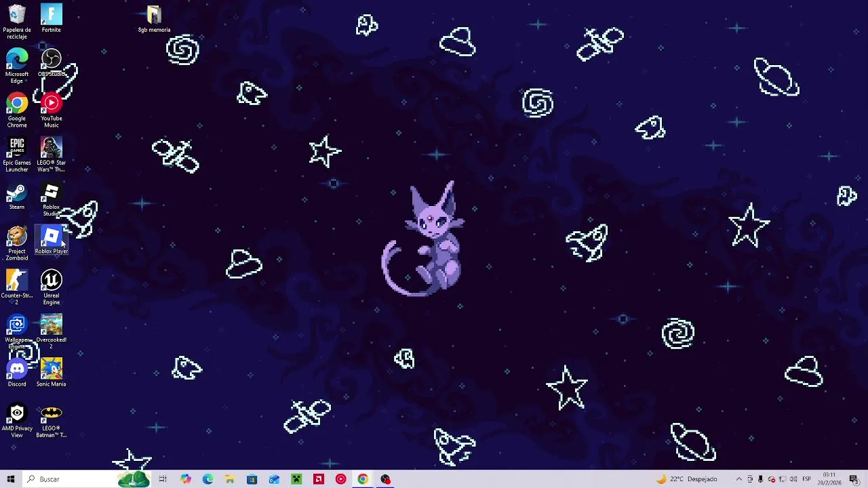Select the YouTube Music desktop shortcut
868x488 pixels.
[x=52, y=111]
